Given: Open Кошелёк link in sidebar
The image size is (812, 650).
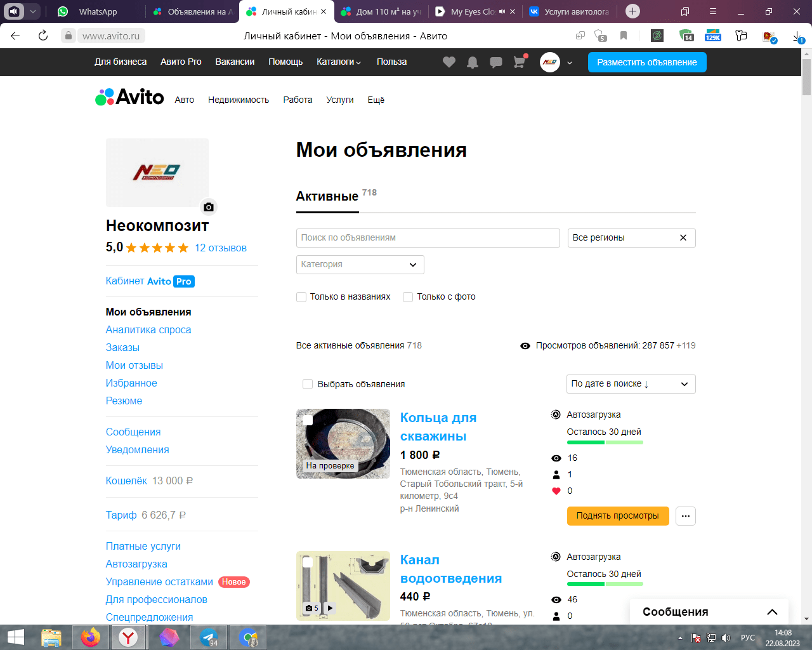Looking at the screenshot, I should point(126,481).
